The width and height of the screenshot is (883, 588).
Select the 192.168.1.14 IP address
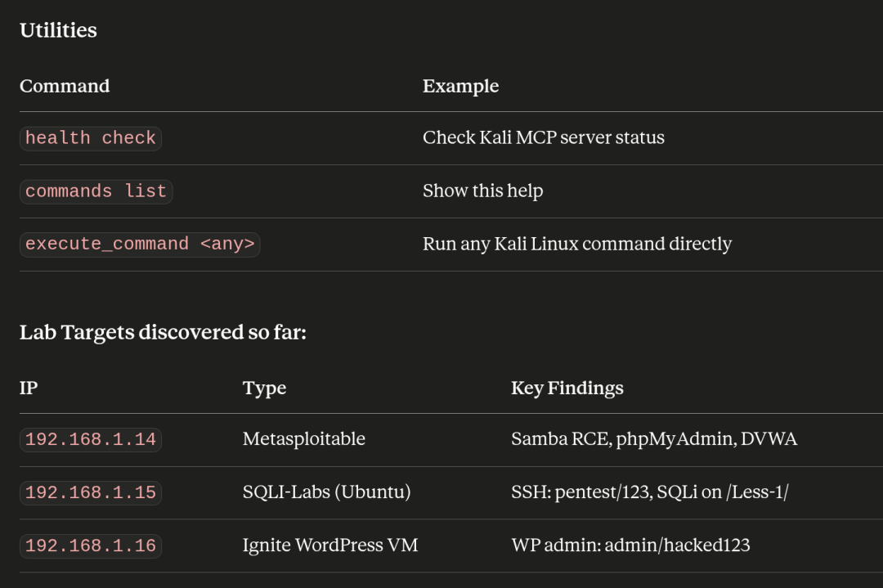(91, 439)
